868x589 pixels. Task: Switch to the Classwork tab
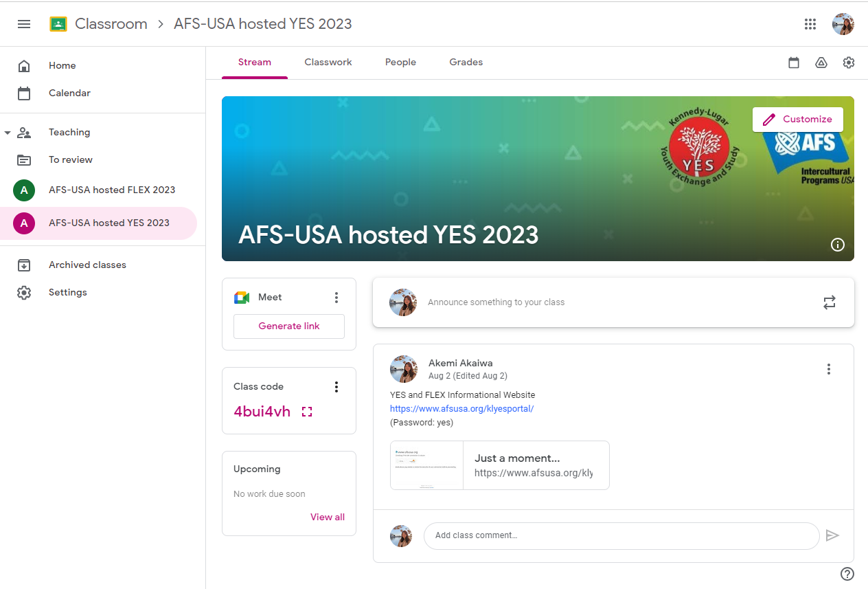coord(328,63)
